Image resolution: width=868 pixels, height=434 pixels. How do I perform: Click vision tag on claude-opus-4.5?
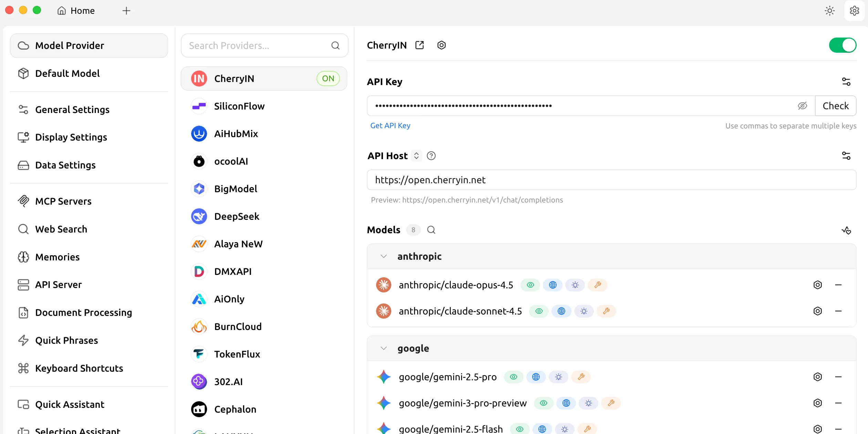tap(530, 285)
